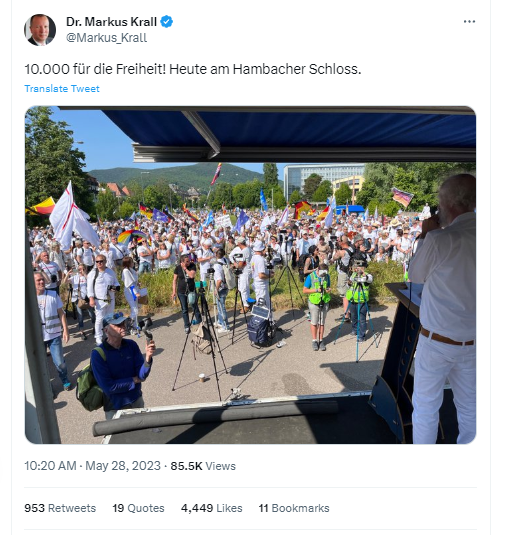The image size is (511, 535).
Task: Click the rainbow umbrella in the crowd
Action: tap(131, 236)
